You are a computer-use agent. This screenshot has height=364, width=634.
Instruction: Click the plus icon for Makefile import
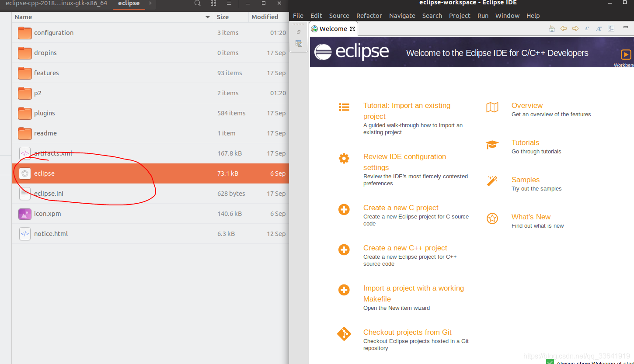click(x=344, y=290)
